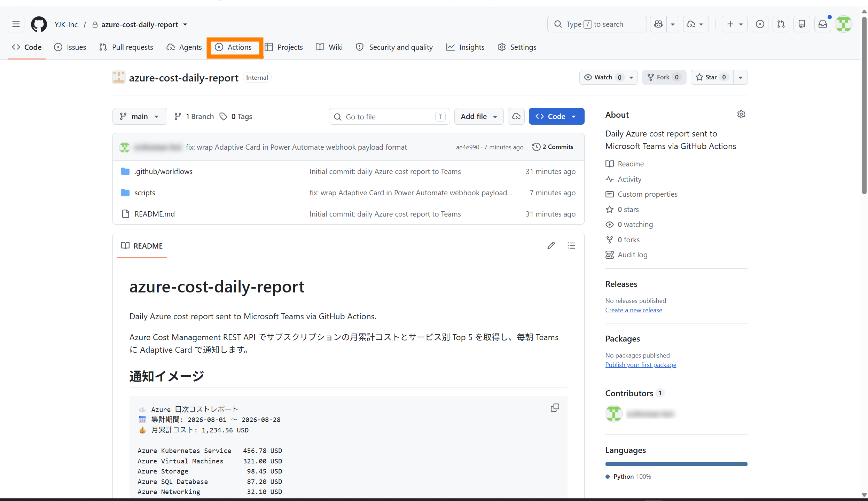868x501 pixels.
Task: Open the issues icon in header
Action: [760, 24]
